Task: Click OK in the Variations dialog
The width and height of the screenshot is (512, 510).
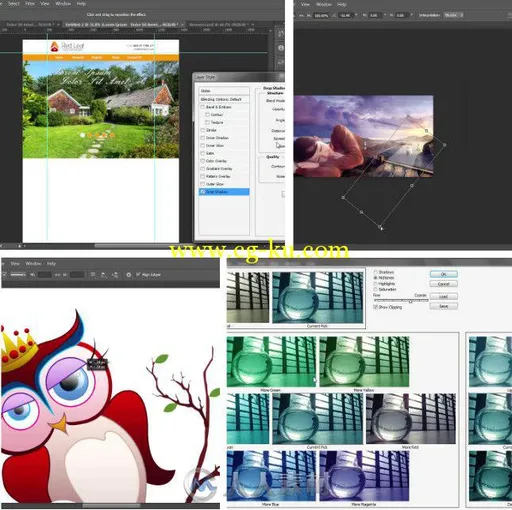Action: click(x=443, y=274)
